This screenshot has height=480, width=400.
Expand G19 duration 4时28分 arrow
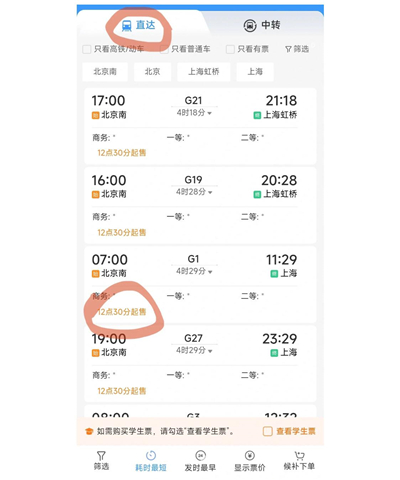coord(210,193)
